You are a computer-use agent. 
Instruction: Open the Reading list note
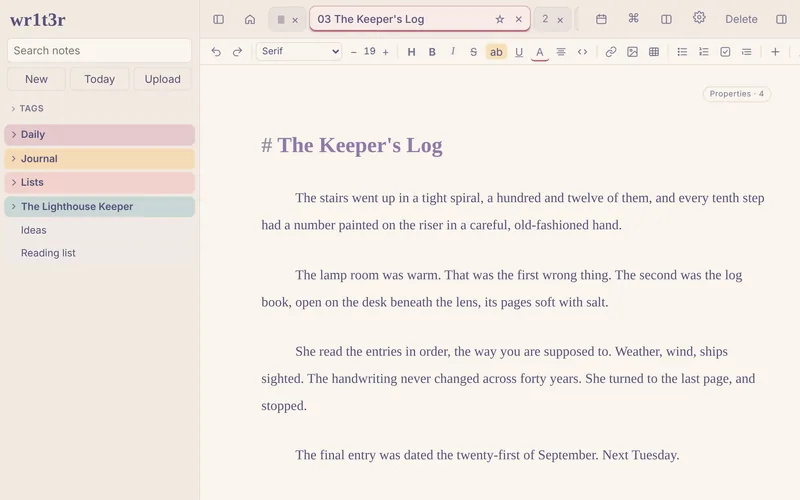[48, 253]
